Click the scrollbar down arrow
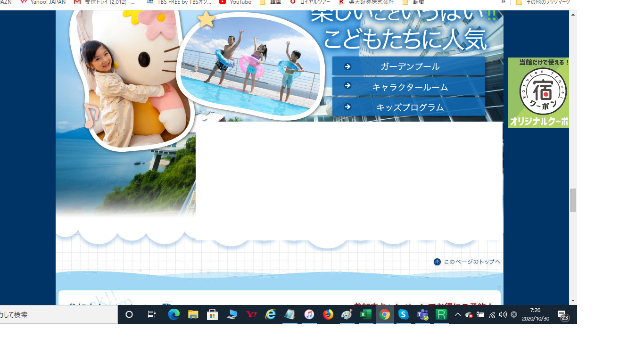The image size is (644, 362). coord(573,301)
